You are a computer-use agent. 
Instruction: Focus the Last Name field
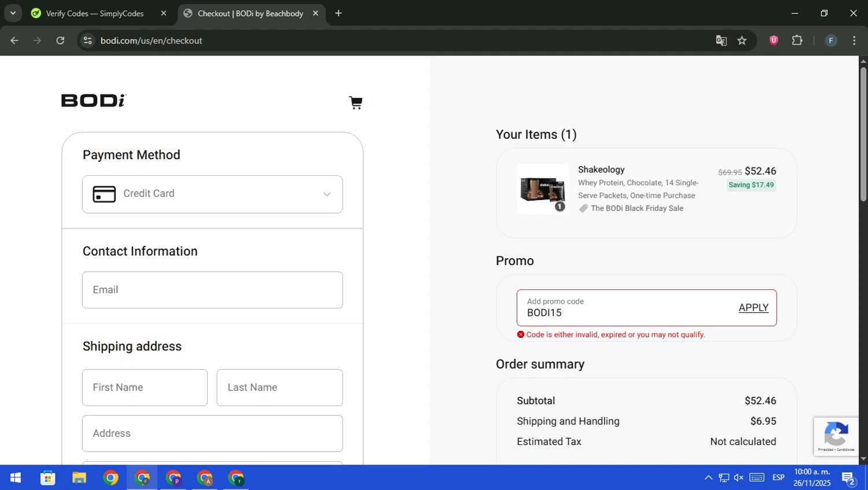pyautogui.click(x=279, y=388)
